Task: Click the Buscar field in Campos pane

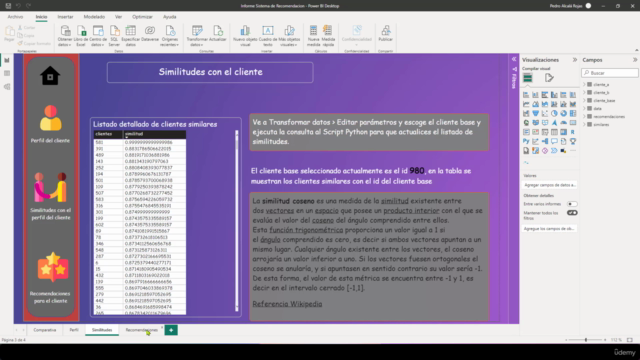Action: [610, 73]
